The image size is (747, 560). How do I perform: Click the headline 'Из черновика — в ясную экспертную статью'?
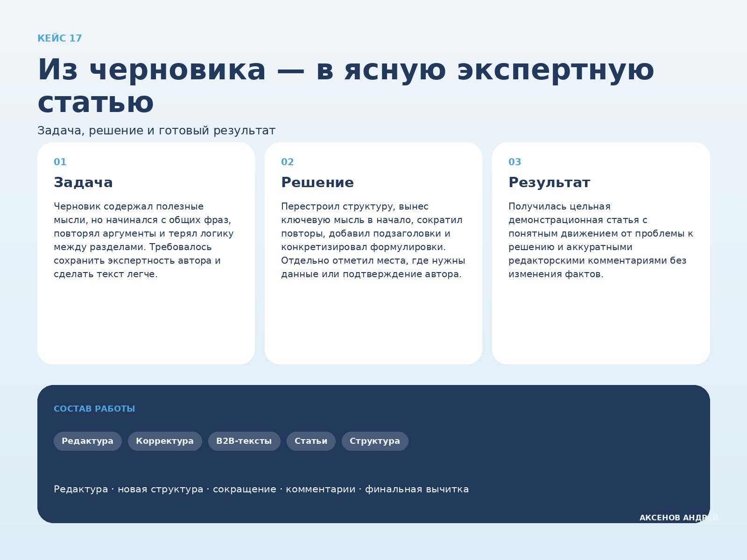pos(345,86)
